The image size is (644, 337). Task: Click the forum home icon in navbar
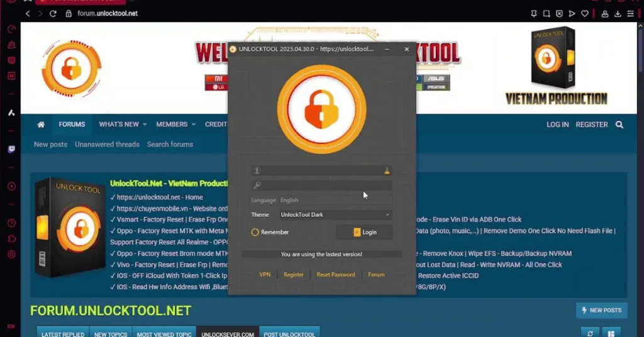pyautogui.click(x=41, y=124)
